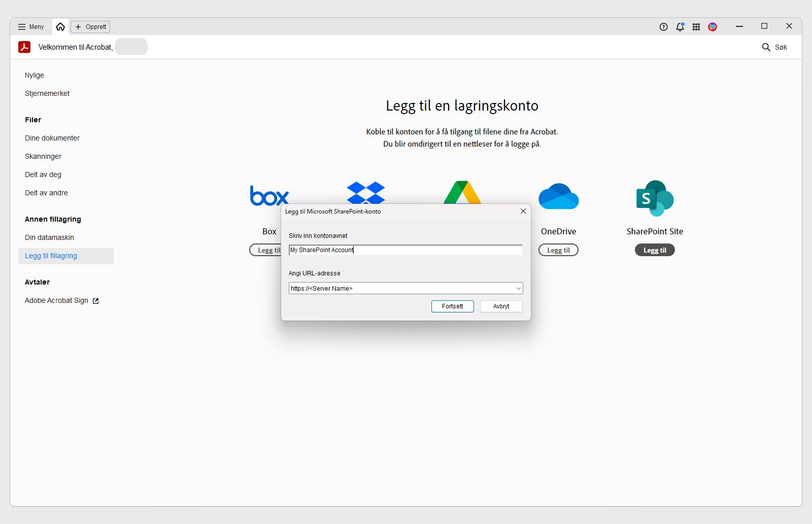
Task: Click the Adobe Acrobat logo icon
Action: pyautogui.click(x=24, y=47)
